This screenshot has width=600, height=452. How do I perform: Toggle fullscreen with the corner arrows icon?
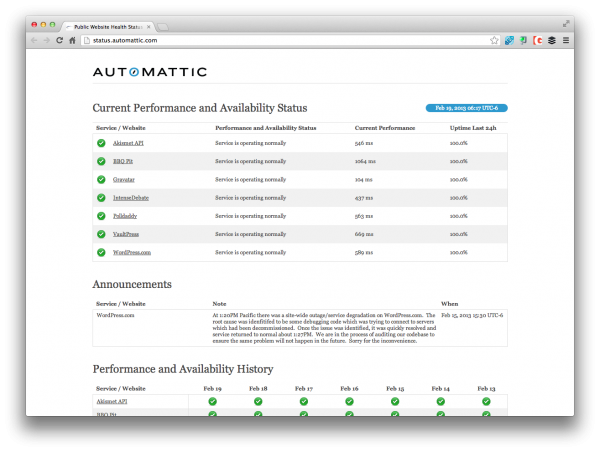click(x=566, y=24)
